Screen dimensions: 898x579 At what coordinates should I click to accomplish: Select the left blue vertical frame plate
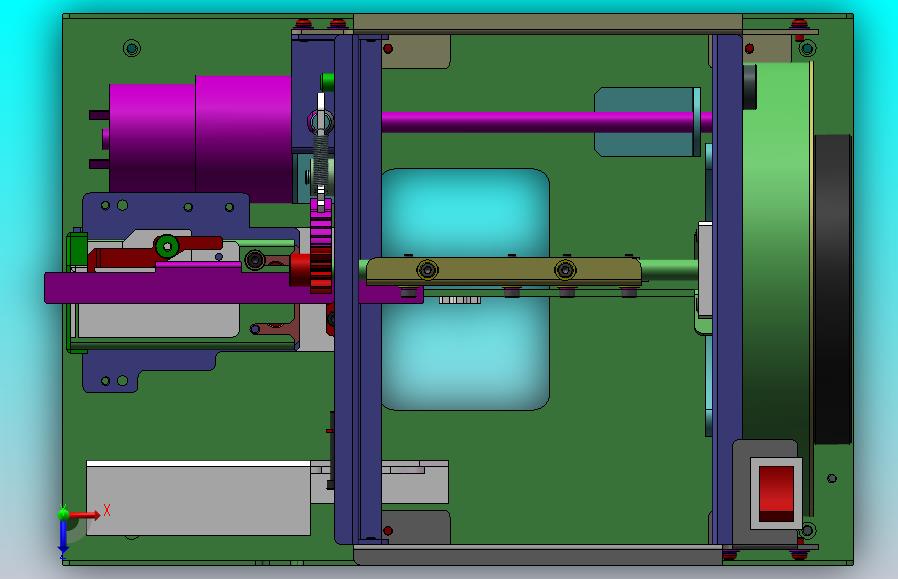click(x=358, y=289)
